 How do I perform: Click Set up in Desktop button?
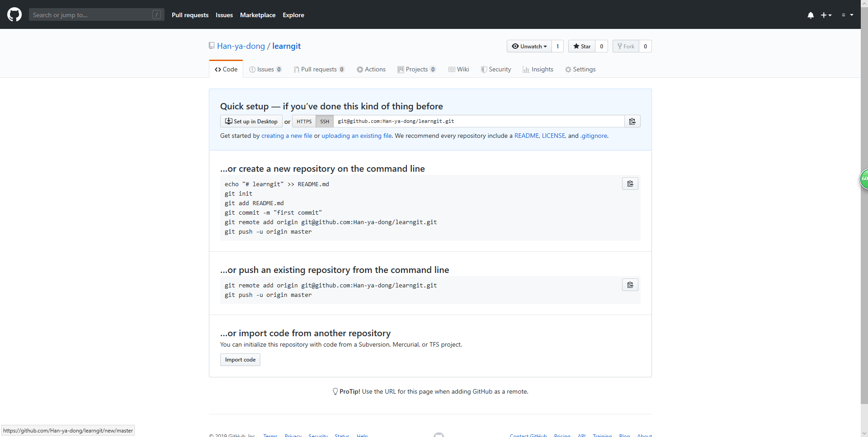pos(251,121)
